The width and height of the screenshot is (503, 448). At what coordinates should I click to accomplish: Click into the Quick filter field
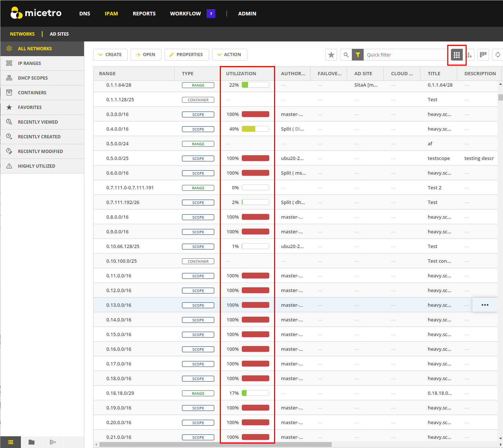click(x=404, y=55)
